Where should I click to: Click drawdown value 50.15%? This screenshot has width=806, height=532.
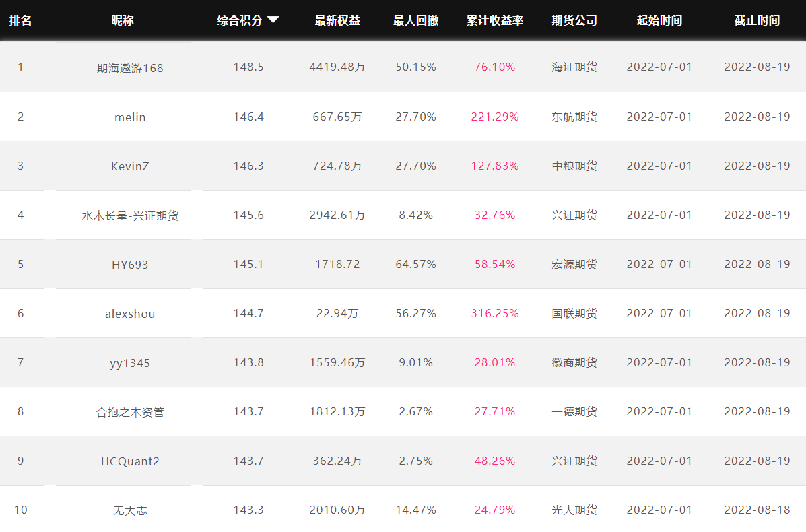pyautogui.click(x=416, y=67)
